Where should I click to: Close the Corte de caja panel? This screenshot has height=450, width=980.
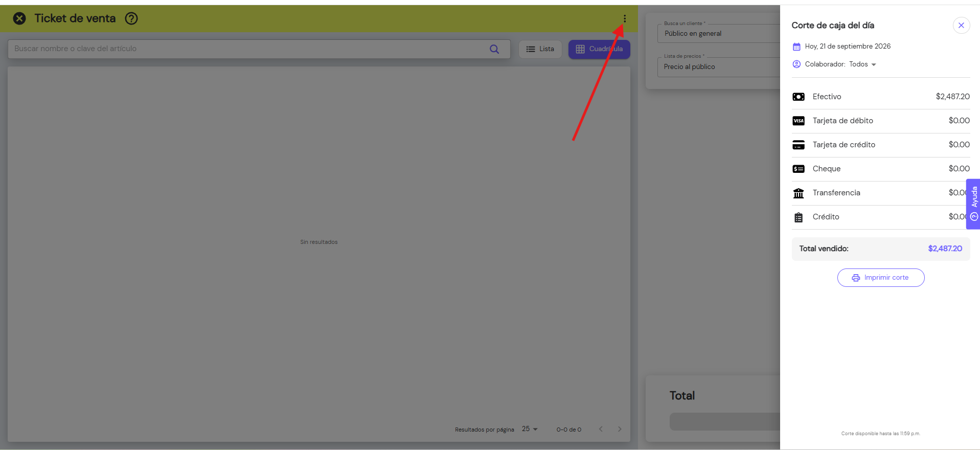[x=961, y=25]
